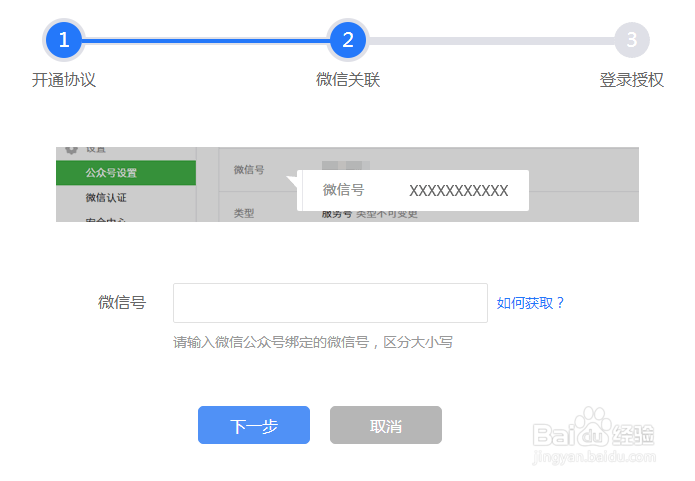Click the XXXXXXXXXXX sample ID in tooltip
This screenshot has width=695, height=481.
(x=458, y=191)
